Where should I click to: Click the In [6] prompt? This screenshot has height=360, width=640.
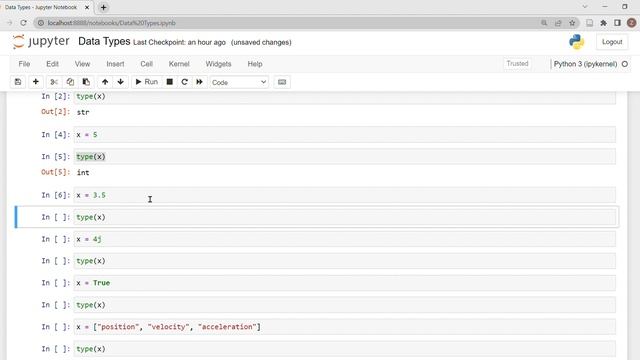(x=56, y=195)
